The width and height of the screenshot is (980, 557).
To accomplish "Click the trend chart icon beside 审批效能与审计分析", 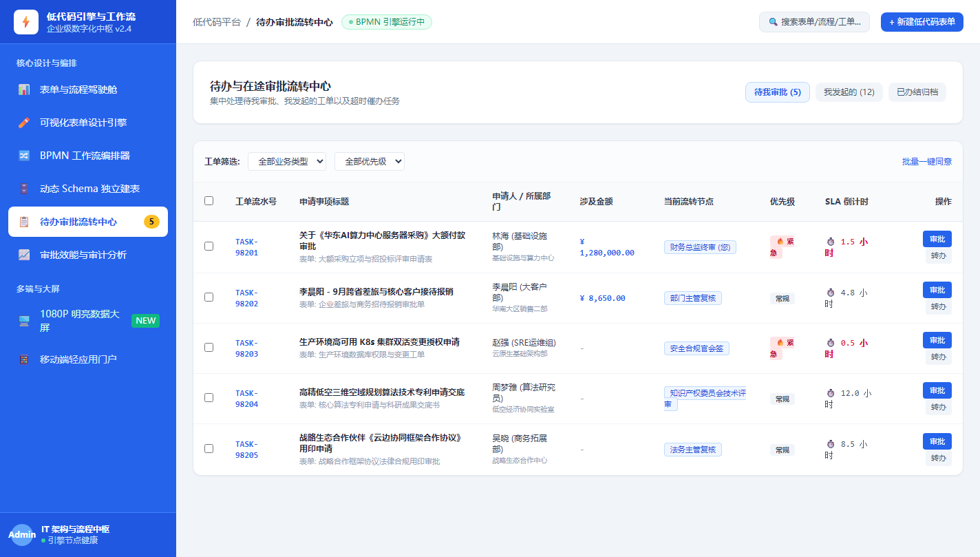I will tap(24, 255).
